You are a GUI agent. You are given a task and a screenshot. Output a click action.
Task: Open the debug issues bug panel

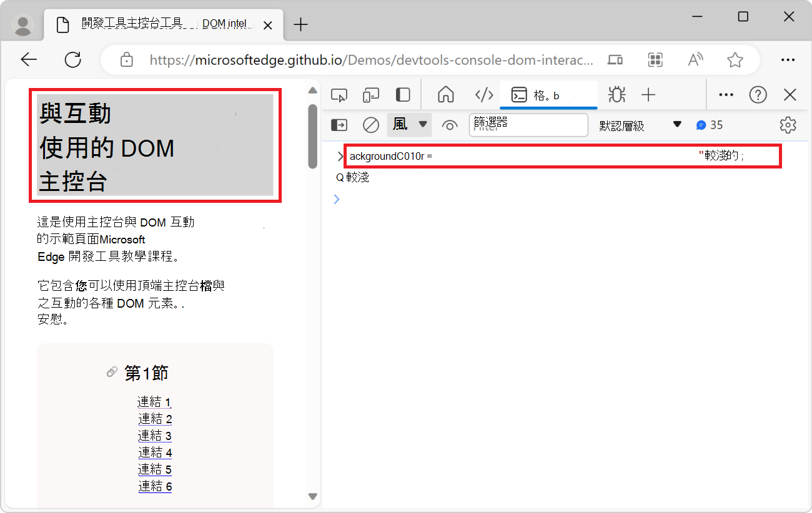click(616, 94)
